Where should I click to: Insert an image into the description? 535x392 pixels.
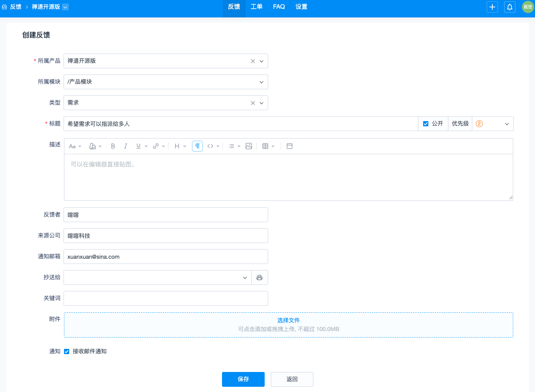249,146
